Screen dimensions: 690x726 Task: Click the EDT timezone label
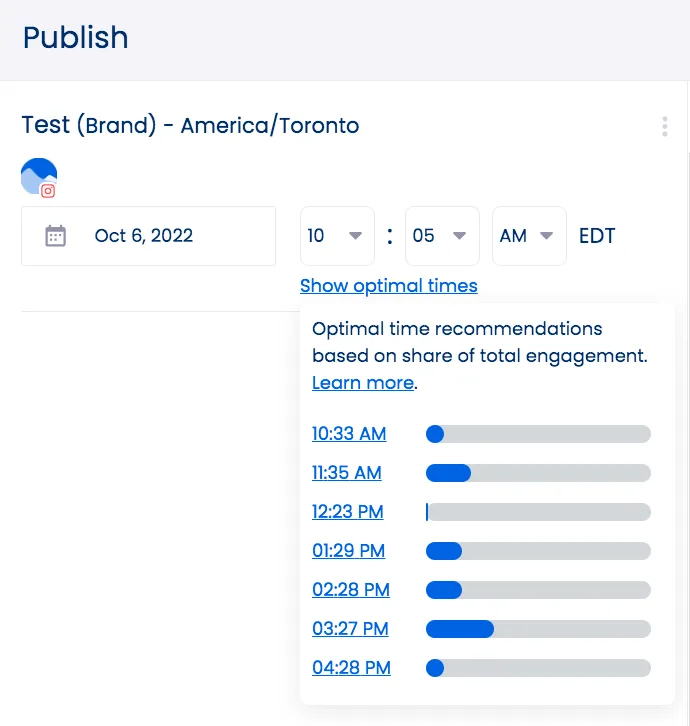click(597, 236)
